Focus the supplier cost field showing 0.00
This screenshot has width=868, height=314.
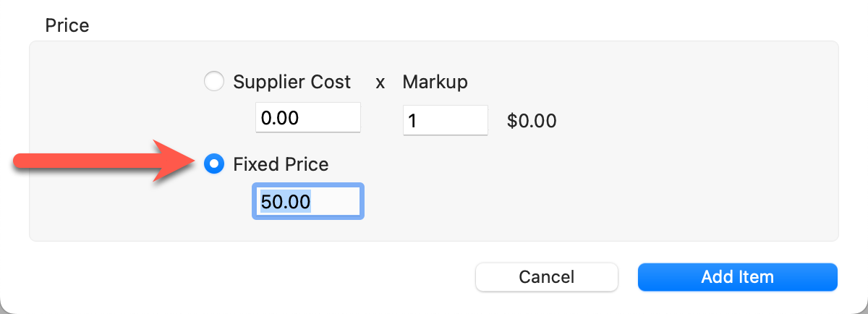[307, 118]
